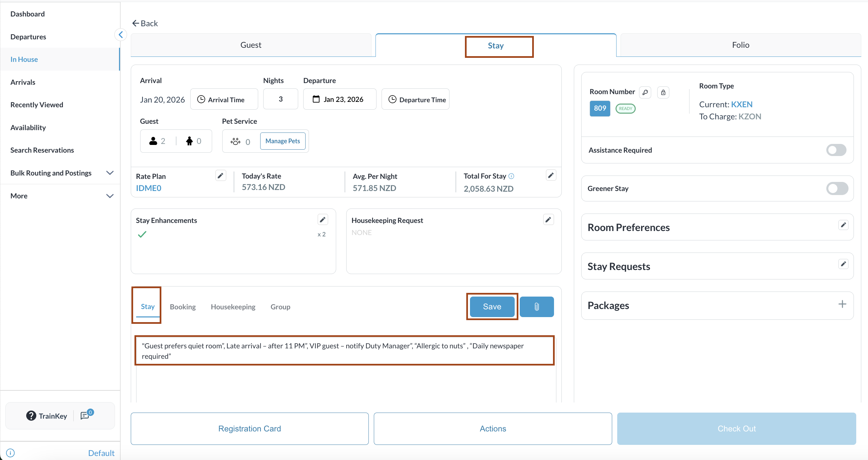Viewport: 868px width, 460px height.
Task: Open the chat messages icon near TrainKey
Action: point(85,416)
